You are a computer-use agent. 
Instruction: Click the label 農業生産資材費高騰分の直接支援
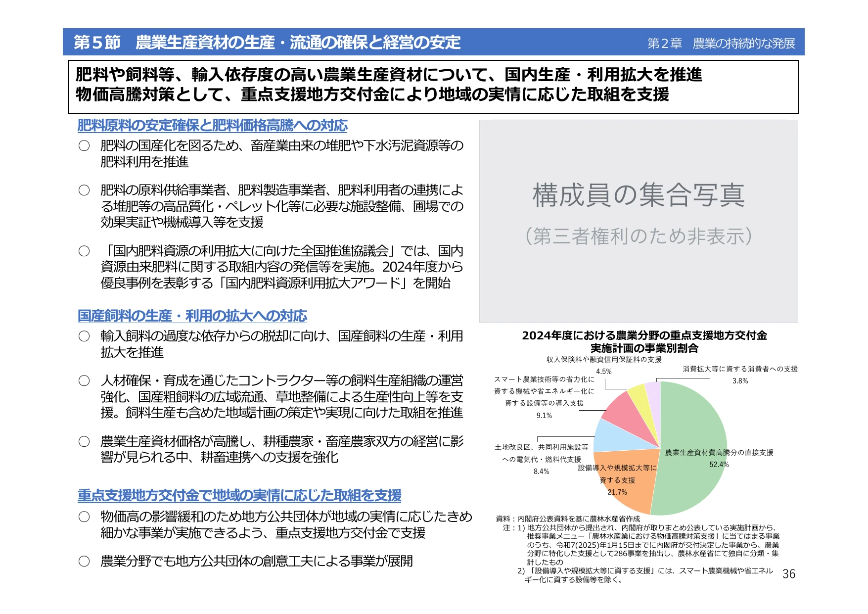(x=719, y=453)
